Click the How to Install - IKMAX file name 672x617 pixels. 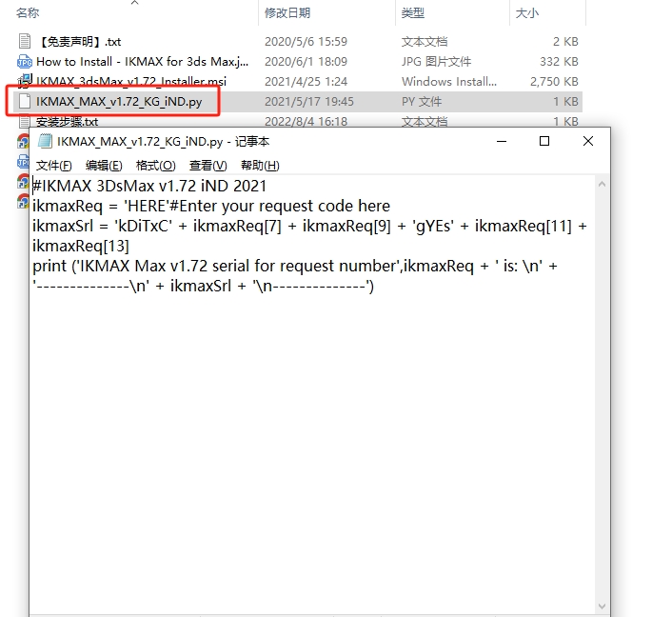tap(142, 61)
